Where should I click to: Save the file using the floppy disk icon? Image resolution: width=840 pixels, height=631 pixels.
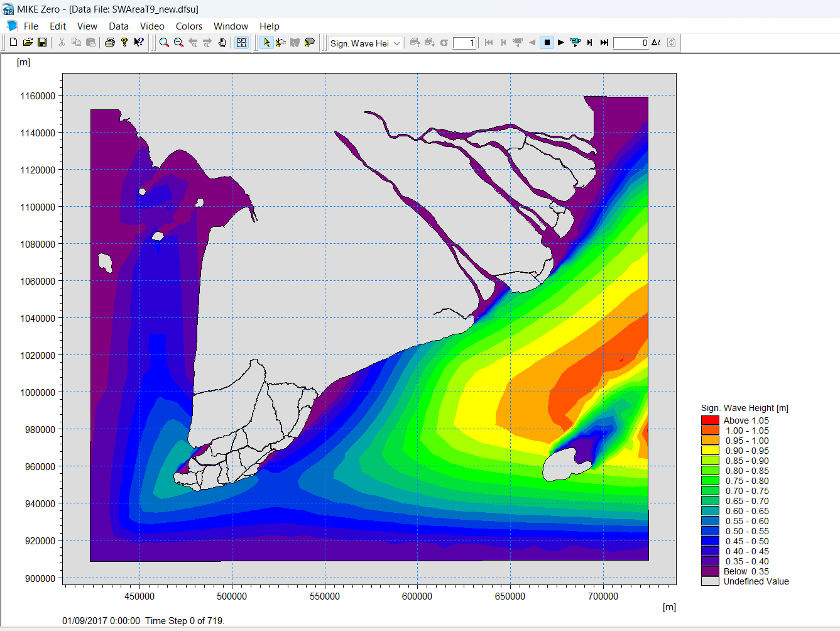click(x=42, y=43)
